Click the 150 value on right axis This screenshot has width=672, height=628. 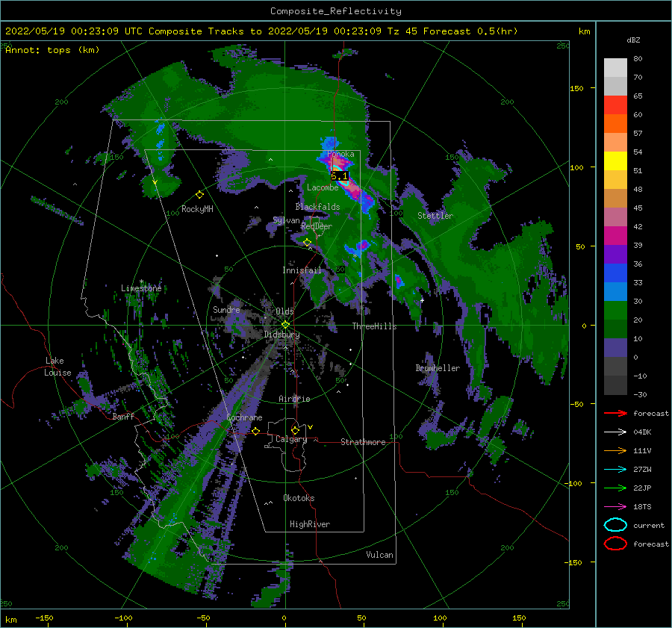point(576,88)
